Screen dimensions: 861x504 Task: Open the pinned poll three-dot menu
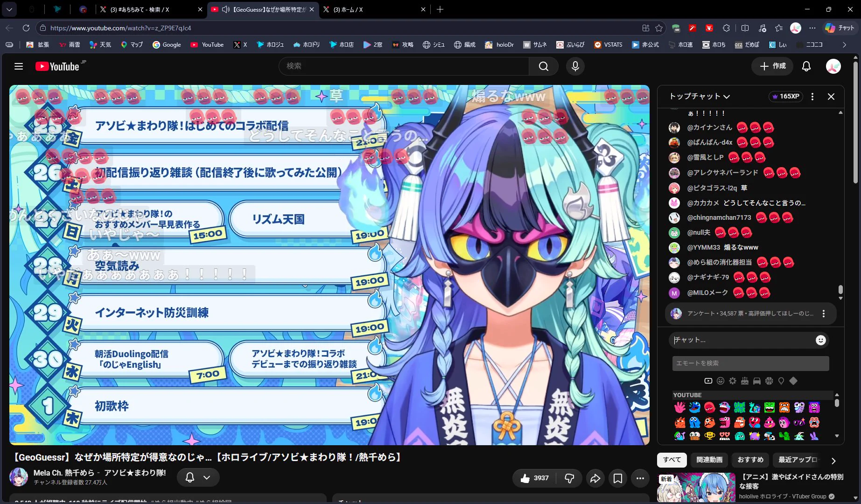coord(824,314)
